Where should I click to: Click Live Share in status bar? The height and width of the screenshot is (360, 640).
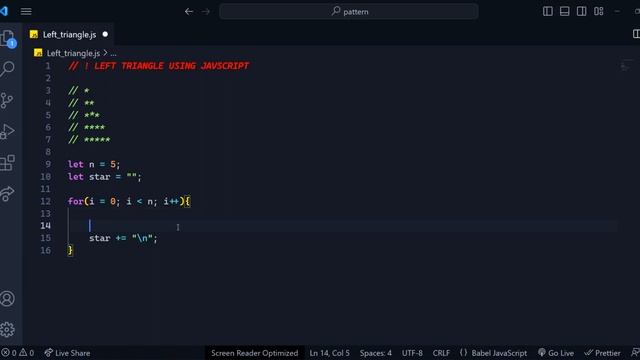(x=67, y=353)
